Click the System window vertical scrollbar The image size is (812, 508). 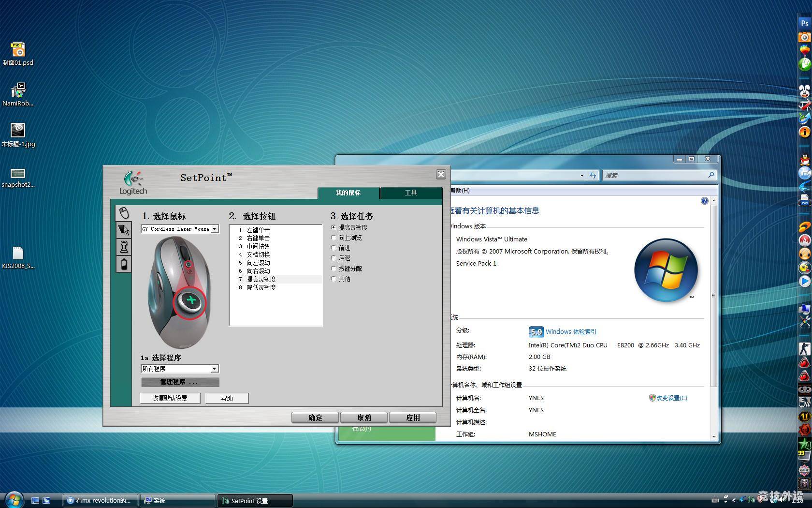(x=714, y=295)
